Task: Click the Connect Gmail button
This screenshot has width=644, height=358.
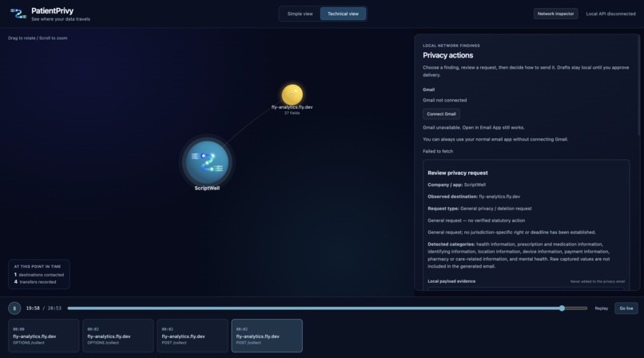Action: pyautogui.click(x=441, y=113)
